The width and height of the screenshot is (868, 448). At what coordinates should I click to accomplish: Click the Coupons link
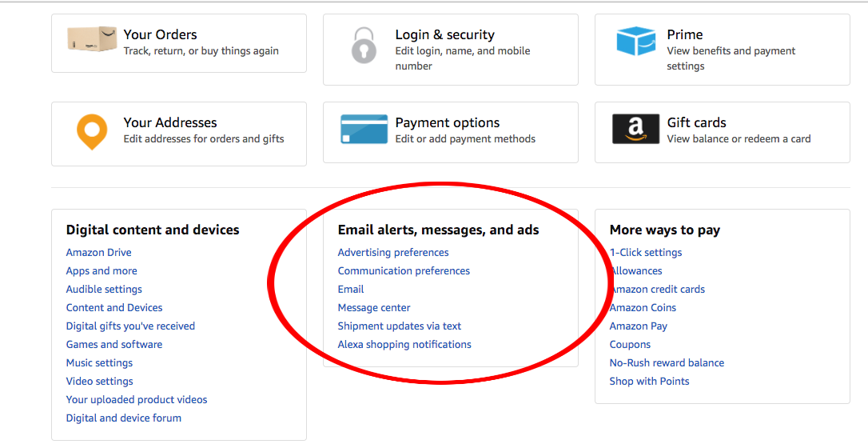629,345
